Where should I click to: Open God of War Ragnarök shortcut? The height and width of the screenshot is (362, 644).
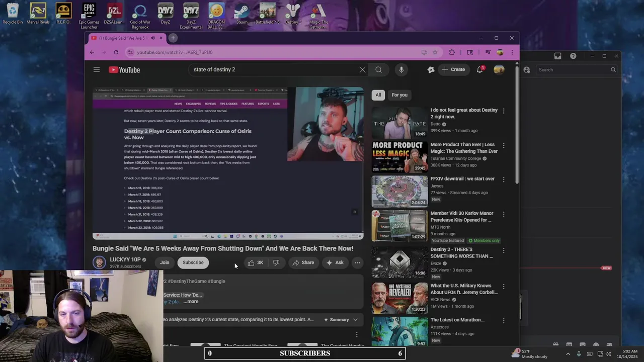coord(140,16)
